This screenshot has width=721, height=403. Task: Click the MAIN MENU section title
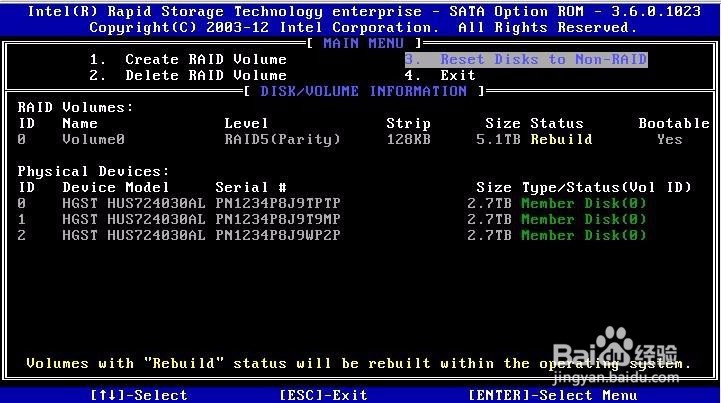point(364,43)
